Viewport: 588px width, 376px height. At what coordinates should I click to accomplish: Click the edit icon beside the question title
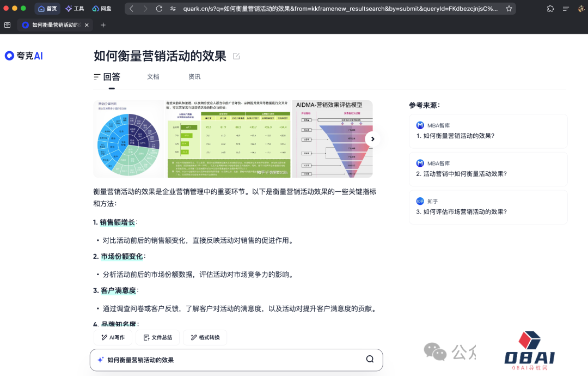(236, 56)
